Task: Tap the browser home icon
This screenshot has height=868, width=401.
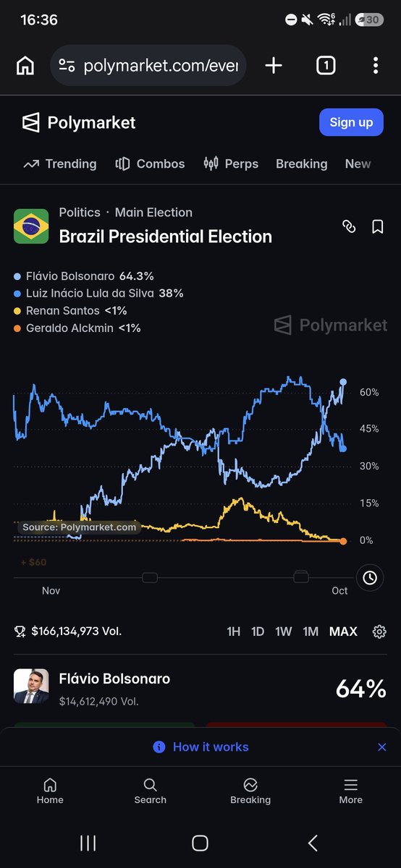Action: 25,66
